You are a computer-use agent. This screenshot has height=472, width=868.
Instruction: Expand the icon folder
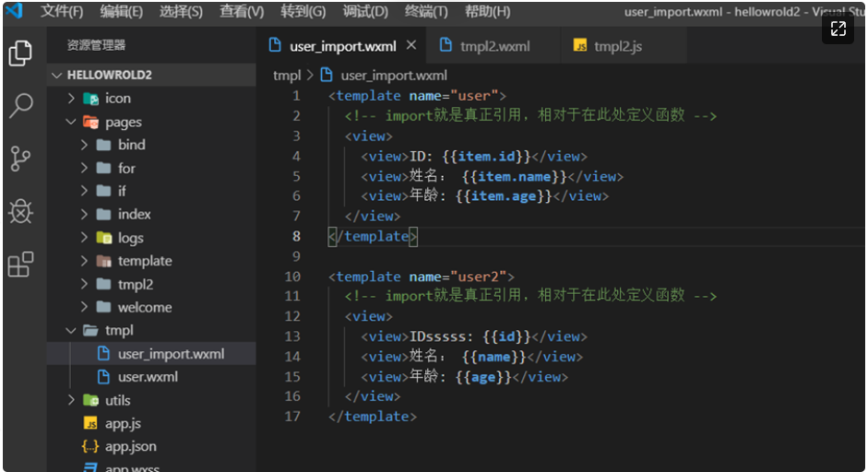72,99
